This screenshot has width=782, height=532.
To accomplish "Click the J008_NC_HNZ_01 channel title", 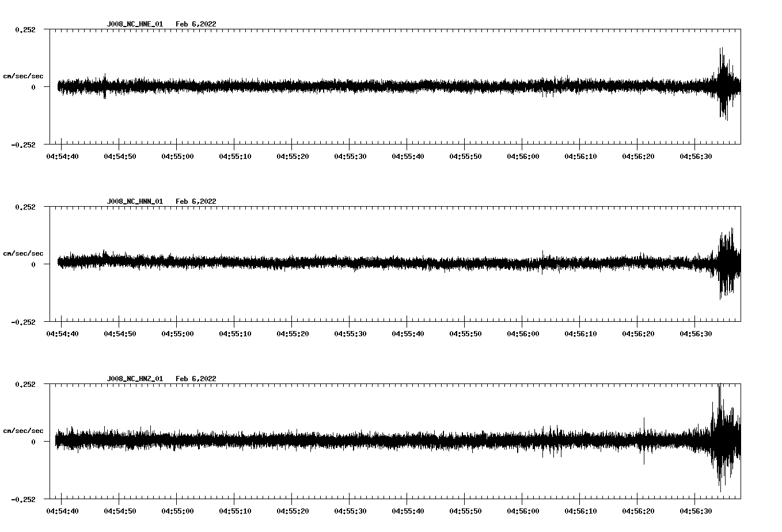I will (x=135, y=379).
